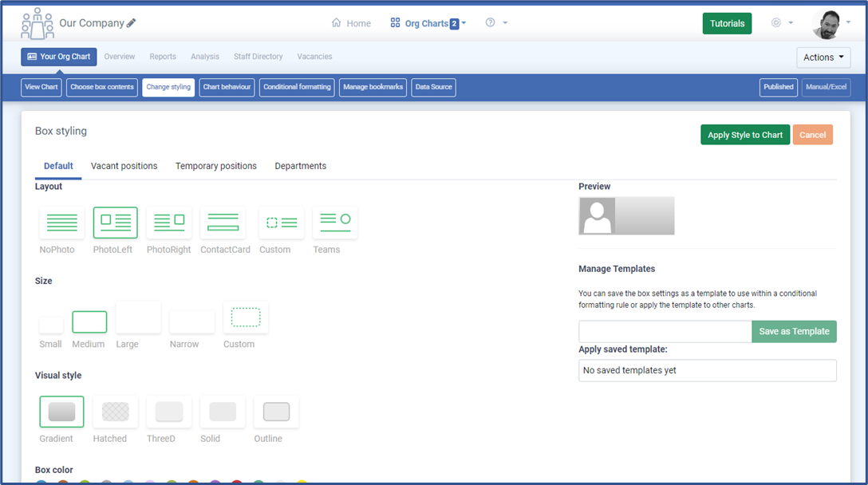The width and height of the screenshot is (868, 485).
Task: Select the ContactCard layout icon
Action: point(223,223)
